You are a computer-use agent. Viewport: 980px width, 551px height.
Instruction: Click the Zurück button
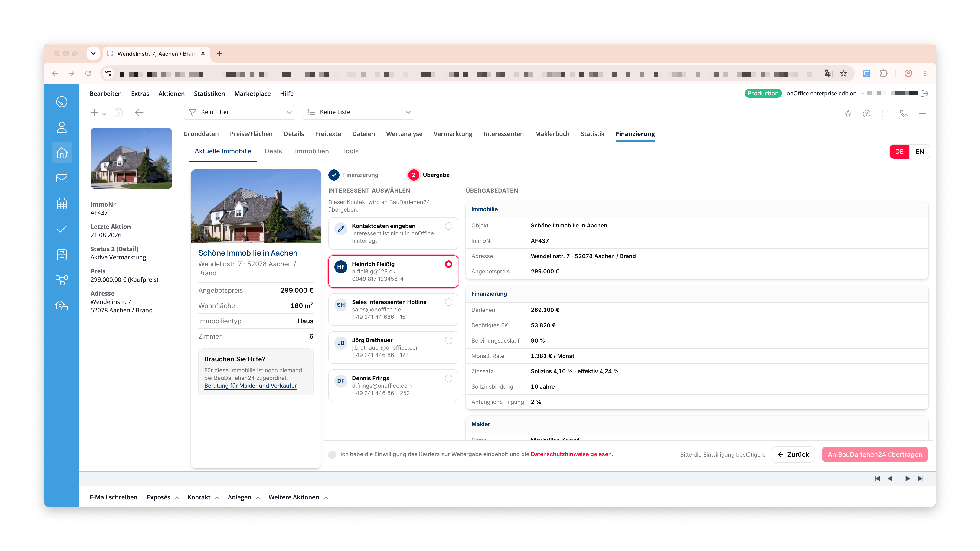[793, 454]
